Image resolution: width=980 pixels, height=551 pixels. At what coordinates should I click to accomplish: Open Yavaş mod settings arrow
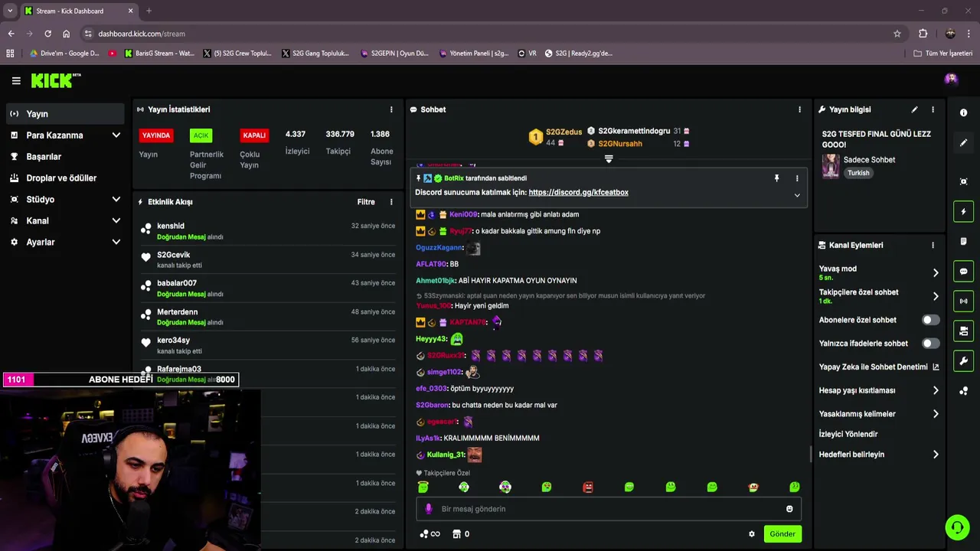pos(936,272)
